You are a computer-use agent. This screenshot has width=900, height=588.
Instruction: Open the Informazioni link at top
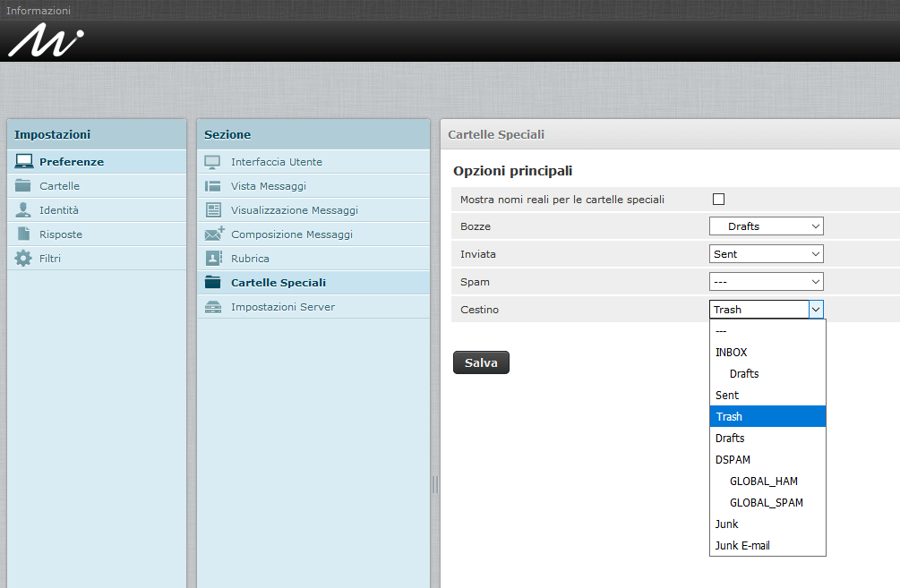click(x=39, y=11)
